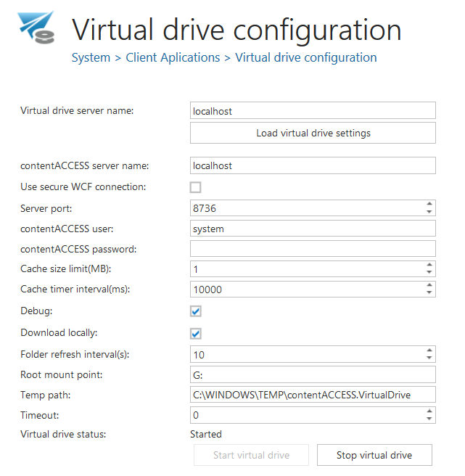Go to Client Aplications breadcrumb
This screenshot has height=476, width=465.
point(173,57)
